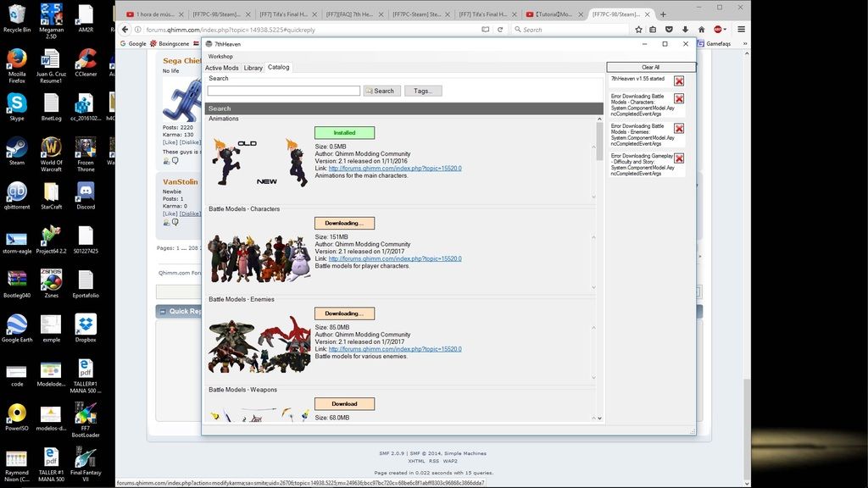Dismiss the Gameplay Difficulty and Story error
This screenshot has height=488, width=868.
pos(679,158)
